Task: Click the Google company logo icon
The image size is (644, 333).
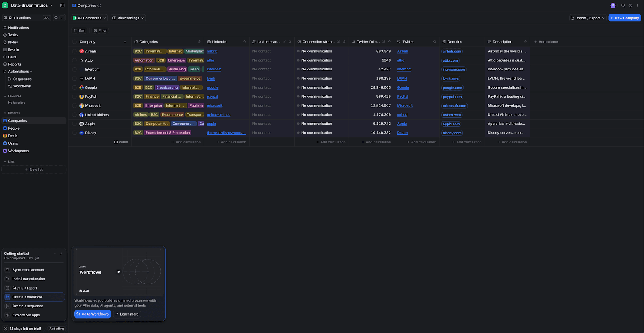Action: coord(82,87)
